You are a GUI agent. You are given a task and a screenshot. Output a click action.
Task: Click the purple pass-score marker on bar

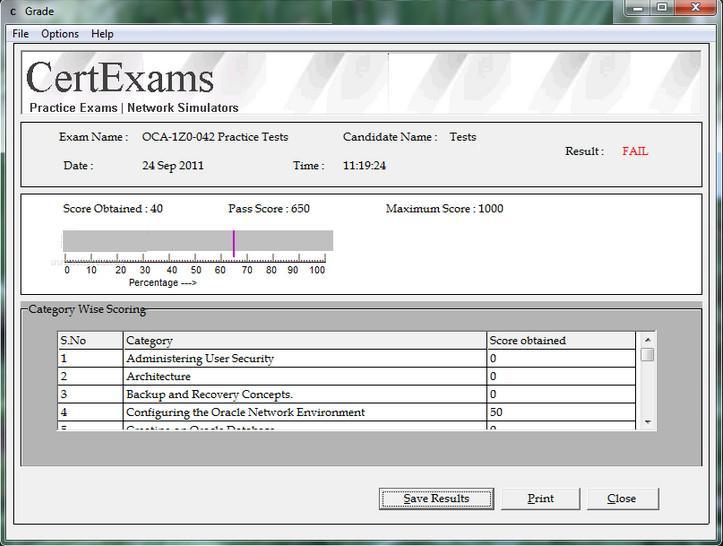coord(234,243)
